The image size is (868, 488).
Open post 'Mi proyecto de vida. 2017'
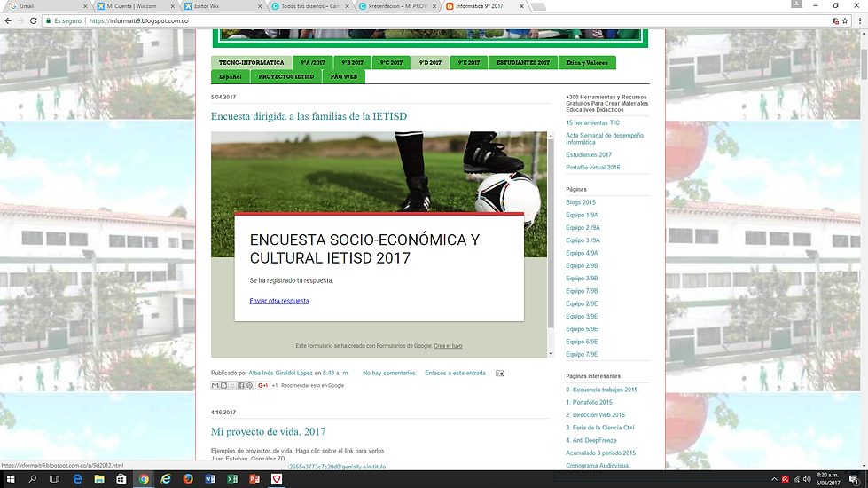pos(268,431)
